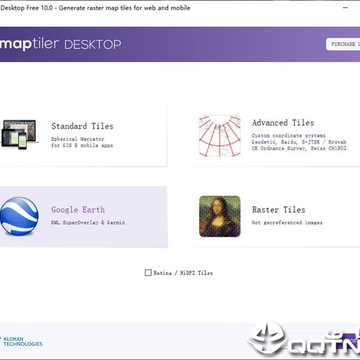Click the 'KML SuperOverlay & Garmin' description

[88, 222]
